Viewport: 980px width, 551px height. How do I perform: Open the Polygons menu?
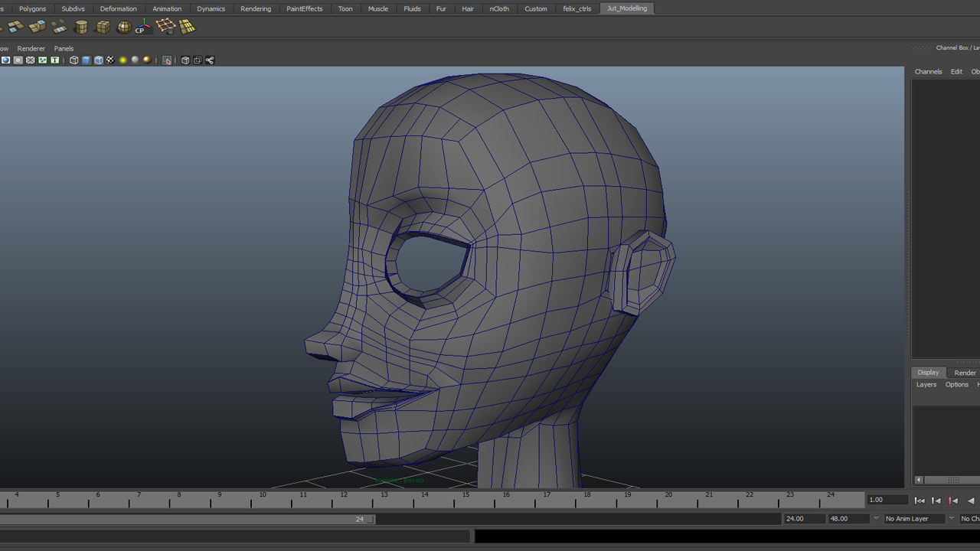32,8
